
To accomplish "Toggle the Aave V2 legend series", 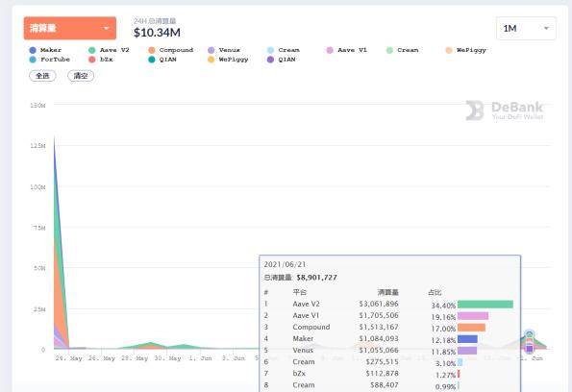I will click(x=109, y=50).
